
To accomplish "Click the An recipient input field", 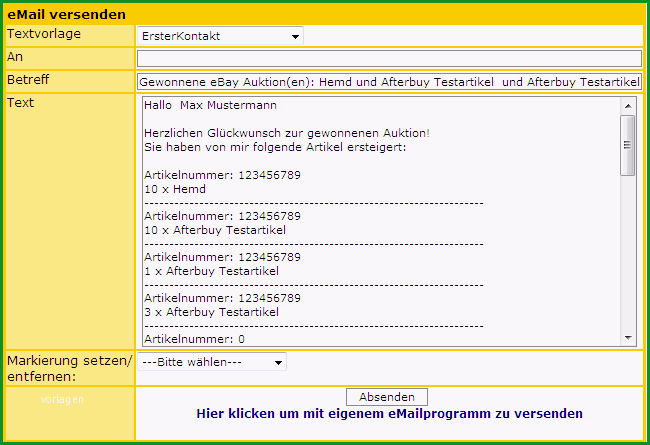I will [x=389, y=58].
